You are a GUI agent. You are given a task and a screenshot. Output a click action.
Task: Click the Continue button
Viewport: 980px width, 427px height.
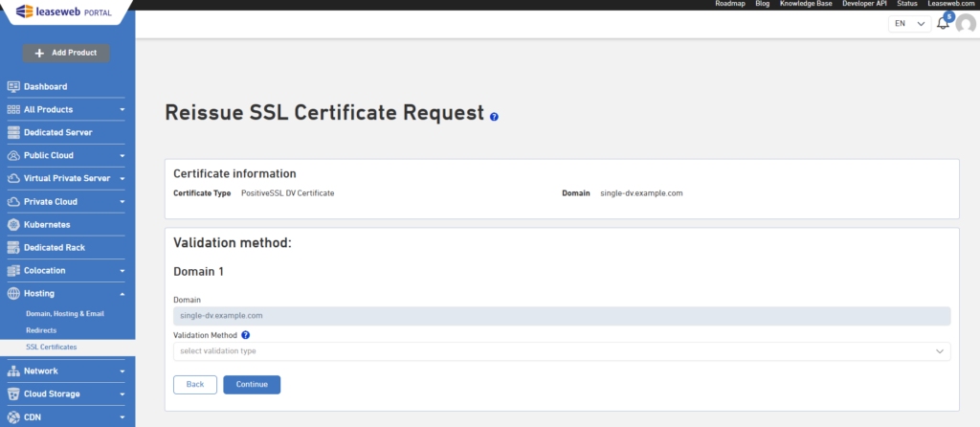pos(252,385)
